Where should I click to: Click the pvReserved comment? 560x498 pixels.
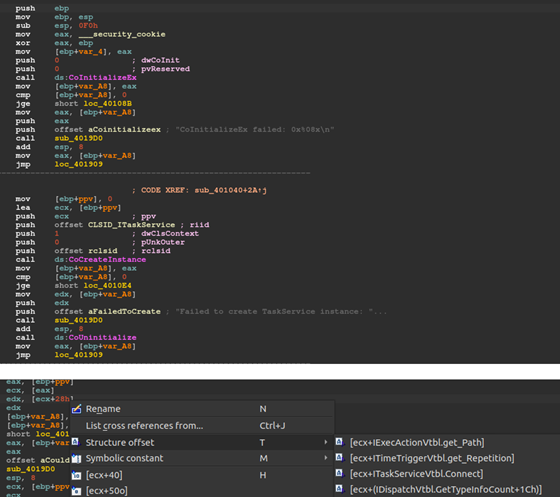(165, 69)
